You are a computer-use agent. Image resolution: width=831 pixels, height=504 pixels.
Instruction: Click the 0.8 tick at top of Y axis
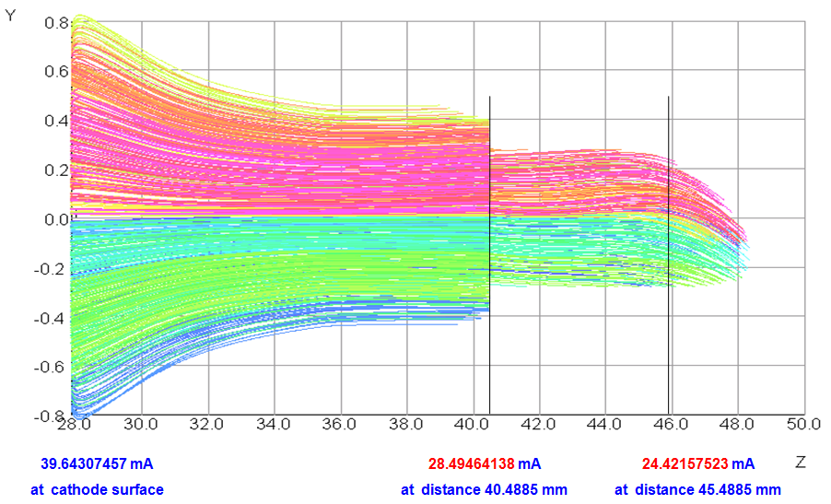pos(56,22)
